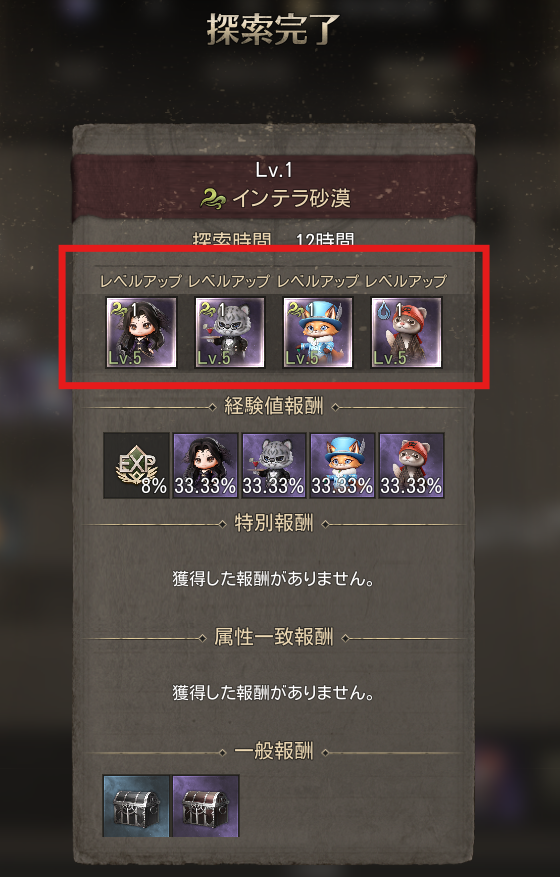Screen dimensions: 560x877
Task: Click the EXP 8% reward icon
Action: click(x=137, y=465)
